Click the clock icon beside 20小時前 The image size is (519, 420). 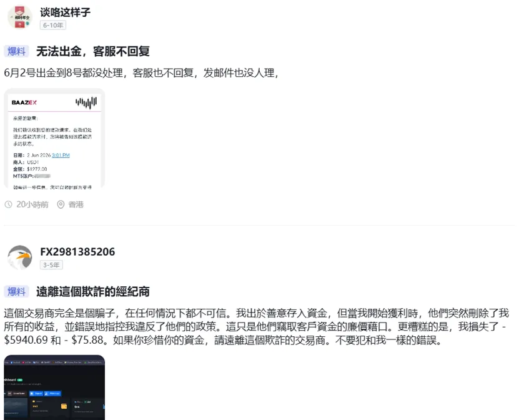point(8,205)
